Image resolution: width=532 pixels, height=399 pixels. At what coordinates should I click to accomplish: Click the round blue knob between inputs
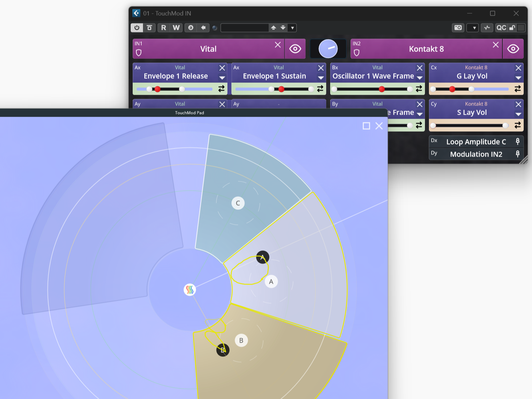point(328,49)
